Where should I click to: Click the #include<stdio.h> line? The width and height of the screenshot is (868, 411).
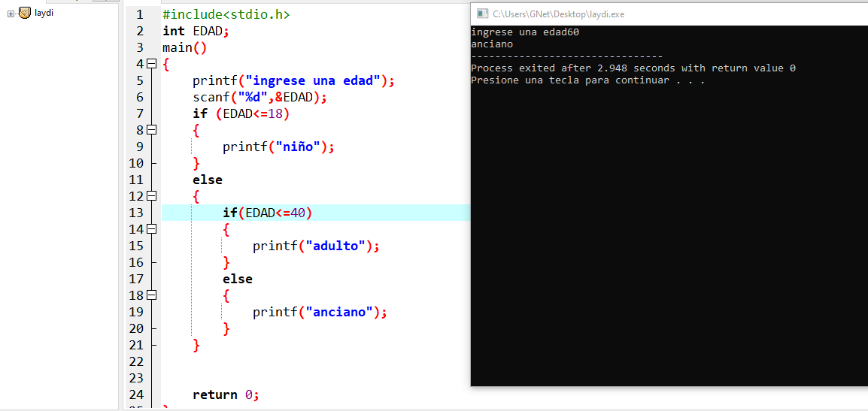(x=226, y=14)
